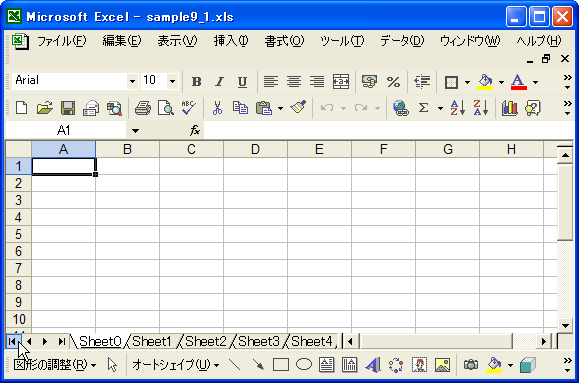Image resolution: width=579 pixels, height=383 pixels.
Task: Run the ABC spelling check
Action: pyautogui.click(x=189, y=108)
